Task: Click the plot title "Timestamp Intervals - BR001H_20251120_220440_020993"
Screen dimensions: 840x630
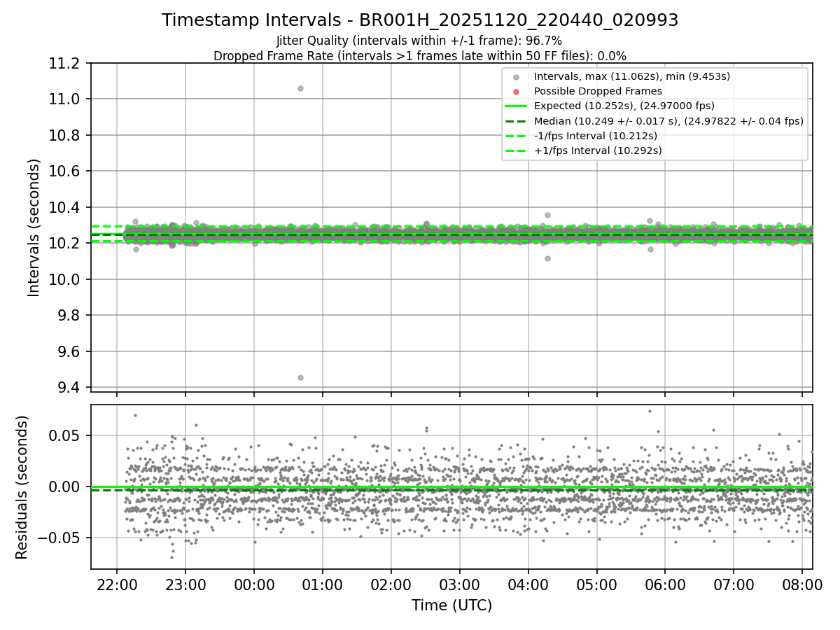Action: point(420,20)
